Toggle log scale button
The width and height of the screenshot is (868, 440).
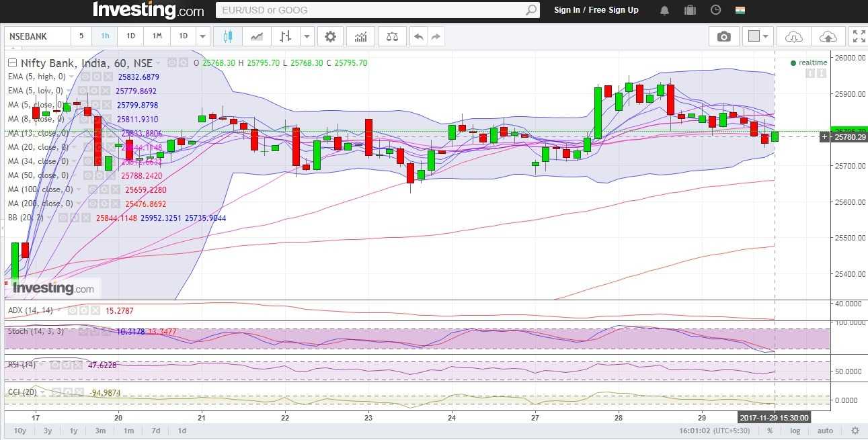coord(795,431)
